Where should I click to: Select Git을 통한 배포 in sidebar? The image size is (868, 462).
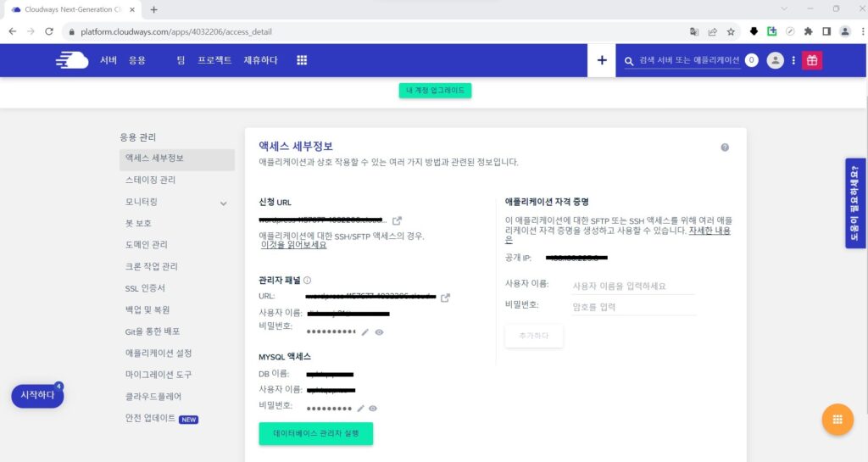click(x=153, y=331)
